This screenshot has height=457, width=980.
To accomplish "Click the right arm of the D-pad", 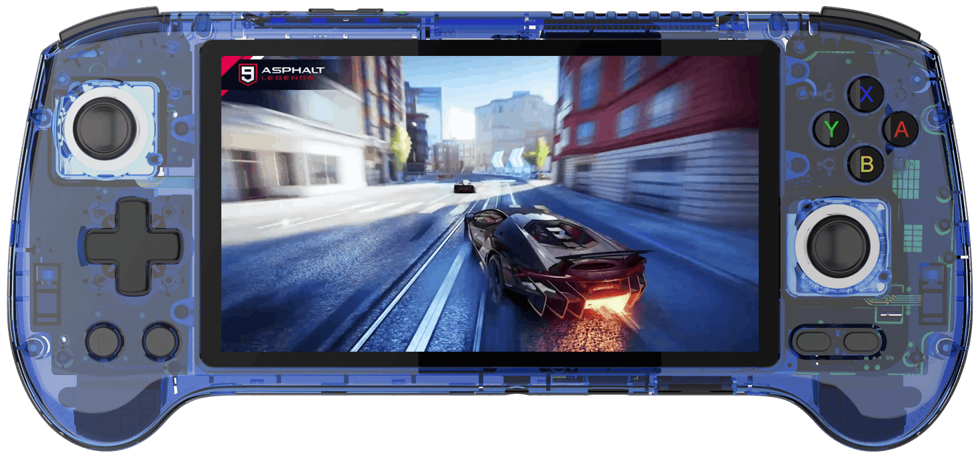I will (x=165, y=246).
